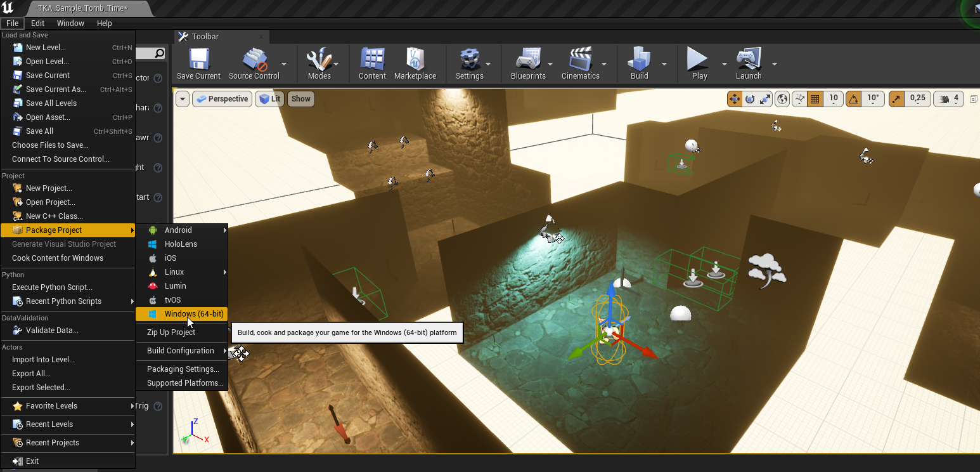This screenshot has width=980, height=472.
Task: Choose Zip Up Project
Action: pyautogui.click(x=181, y=332)
